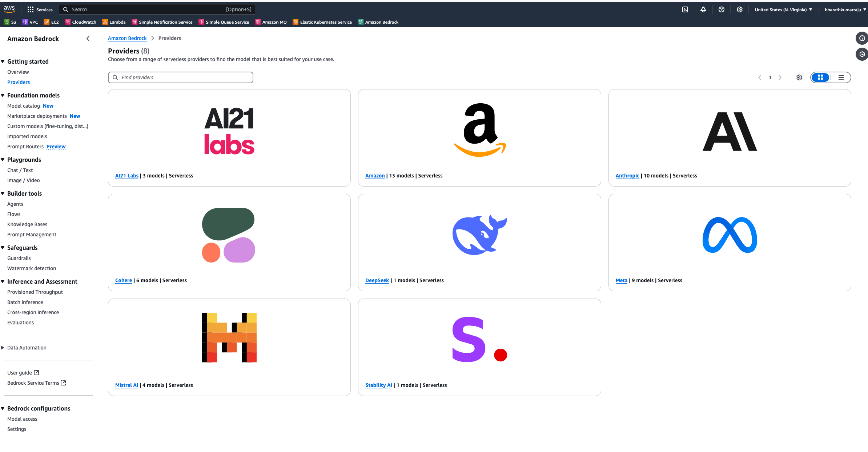The height and width of the screenshot is (452, 868).
Task: Open Elastic Kubernetes Service shortcut
Action: pyautogui.click(x=322, y=22)
